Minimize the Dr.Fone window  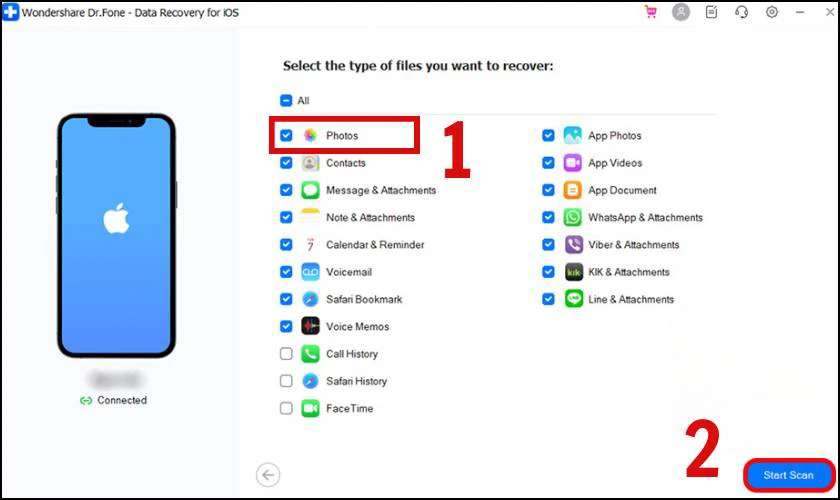(x=800, y=12)
